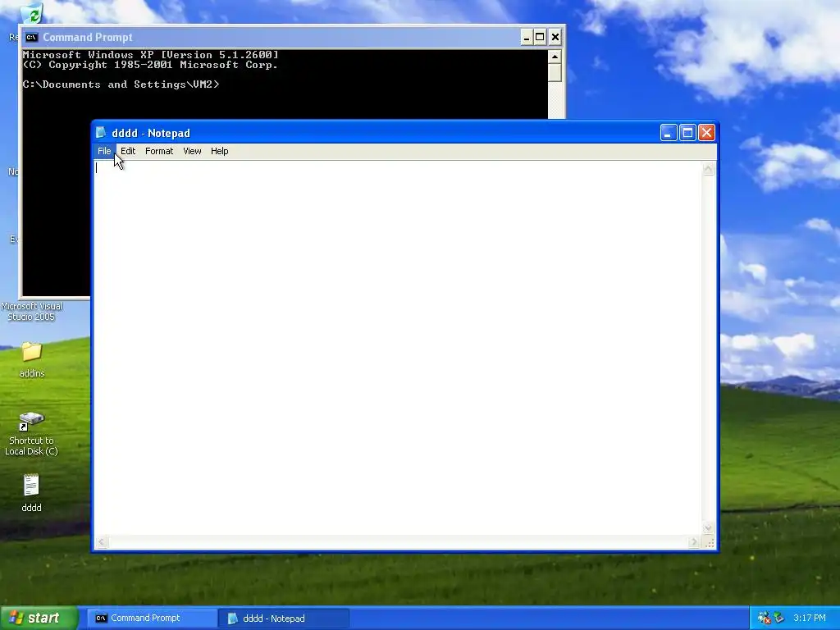Click Notepad vertical scrollbar up arrow
Screen dimensions: 840x630
pyautogui.click(x=708, y=169)
